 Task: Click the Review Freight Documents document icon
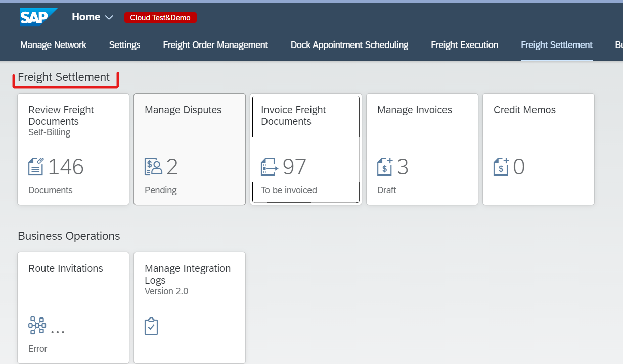(x=36, y=166)
